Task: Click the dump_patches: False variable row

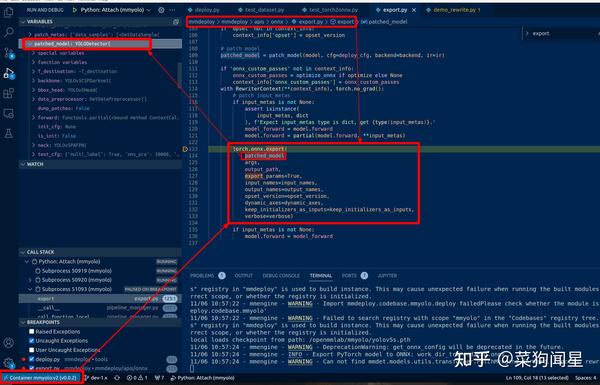Action: (100, 108)
